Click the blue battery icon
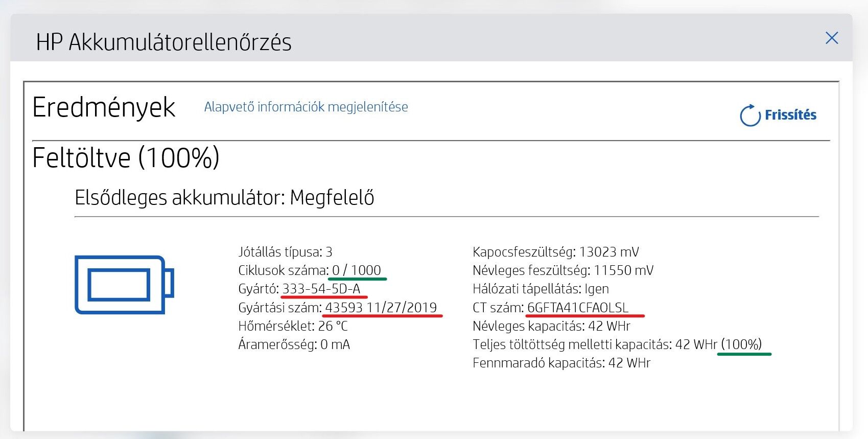This screenshot has height=439, width=868. click(x=124, y=284)
